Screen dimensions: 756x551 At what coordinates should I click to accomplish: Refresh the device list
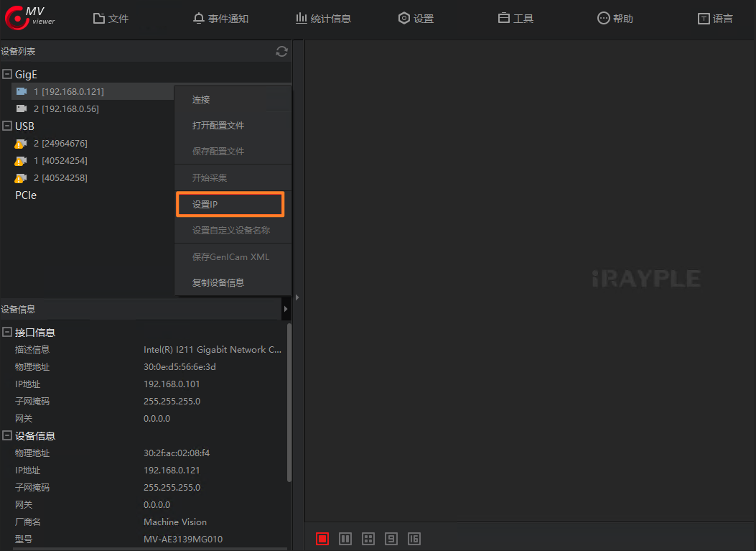click(281, 51)
